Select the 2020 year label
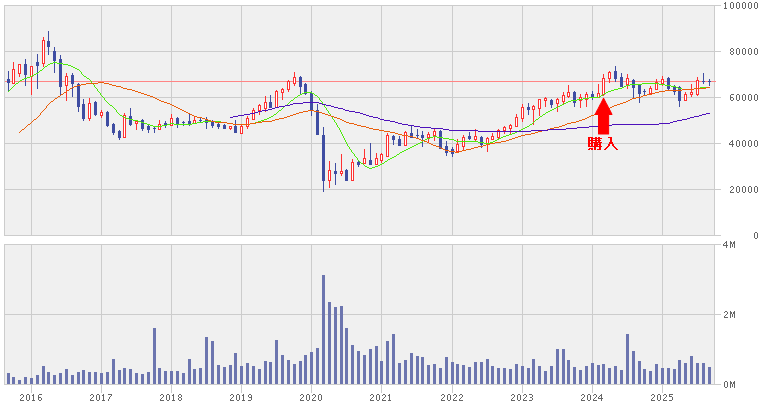This screenshot has width=761, height=402. coord(311,398)
